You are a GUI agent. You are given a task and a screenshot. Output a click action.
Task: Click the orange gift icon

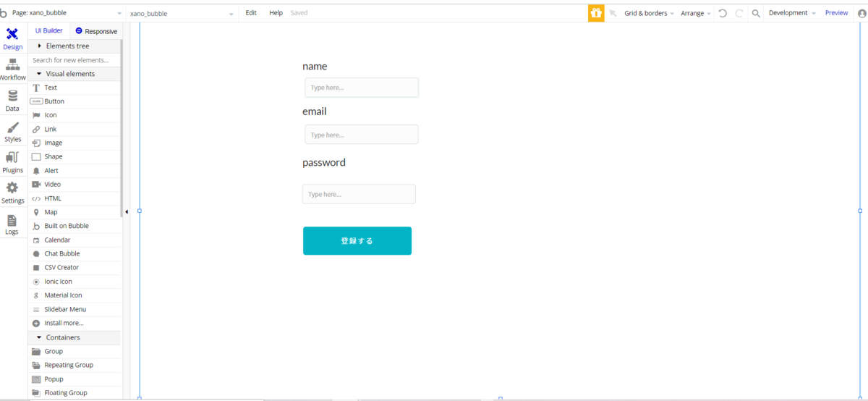[x=596, y=13]
